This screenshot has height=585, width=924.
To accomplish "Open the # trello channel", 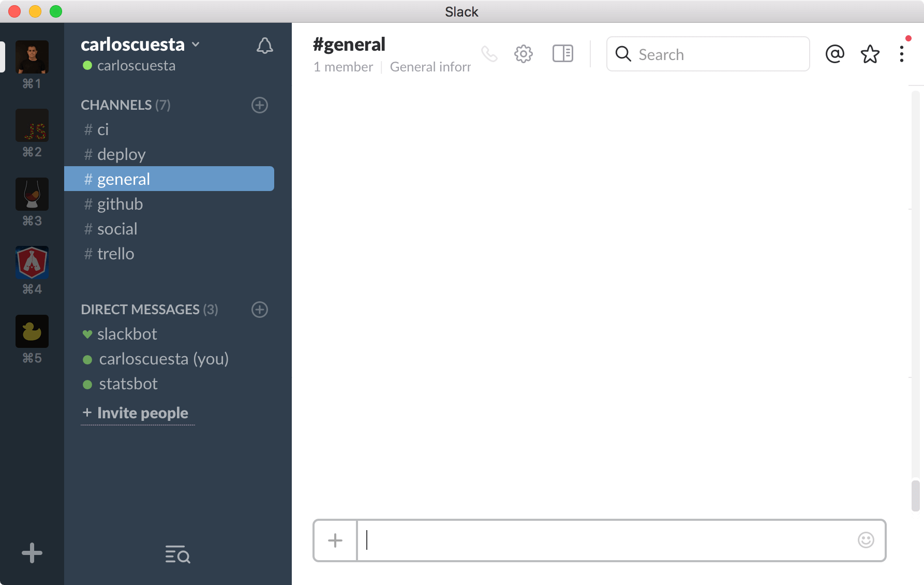I will [169, 254].
